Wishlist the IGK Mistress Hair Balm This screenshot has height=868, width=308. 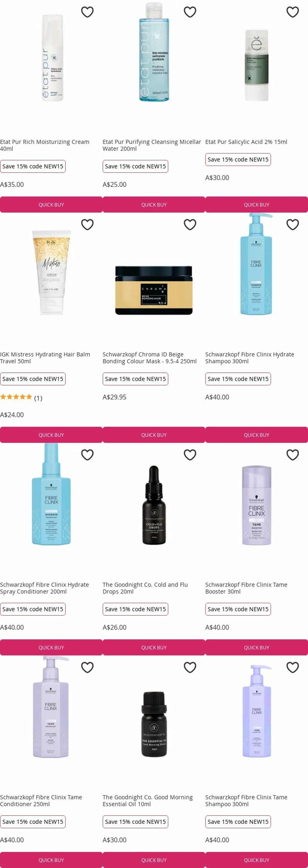pyautogui.click(x=88, y=225)
